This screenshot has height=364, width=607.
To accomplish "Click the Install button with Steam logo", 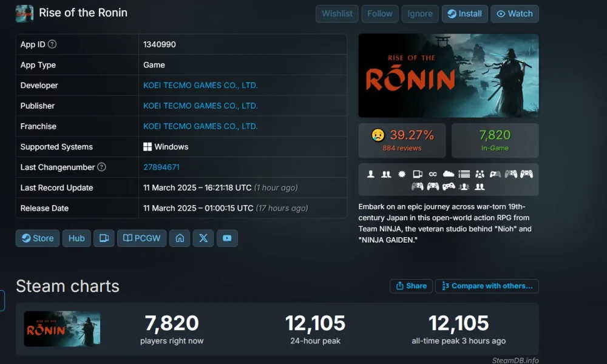I will click(465, 14).
